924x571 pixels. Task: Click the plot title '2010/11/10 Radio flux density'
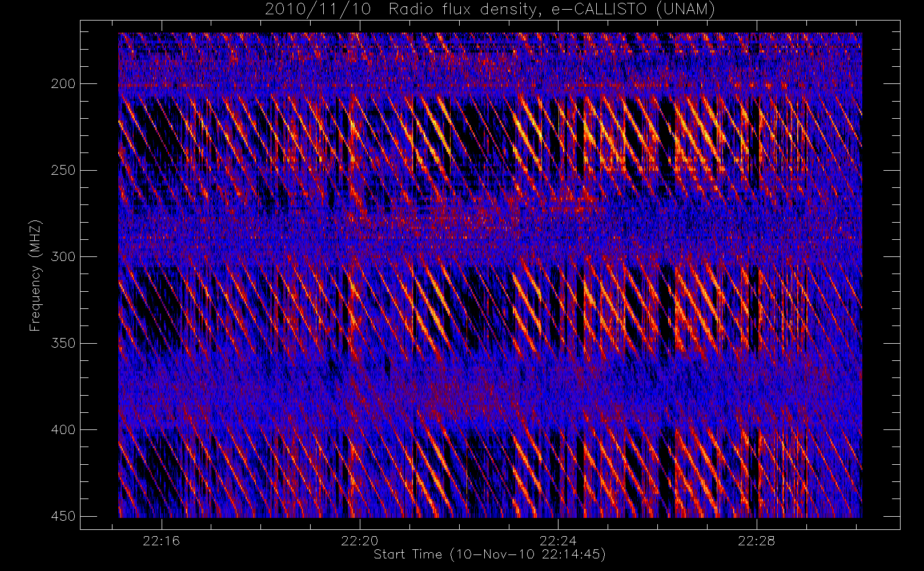coord(490,9)
